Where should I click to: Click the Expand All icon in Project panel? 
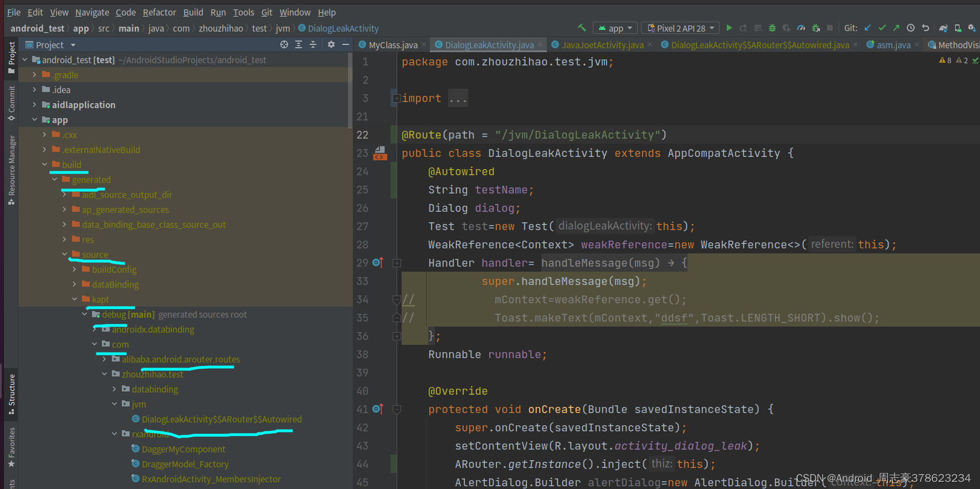[299, 44]
